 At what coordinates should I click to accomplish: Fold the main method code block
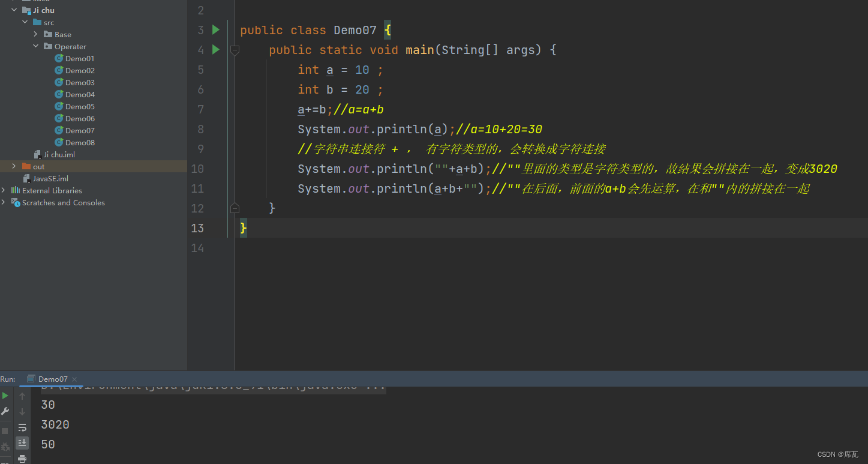coord(235,50)
